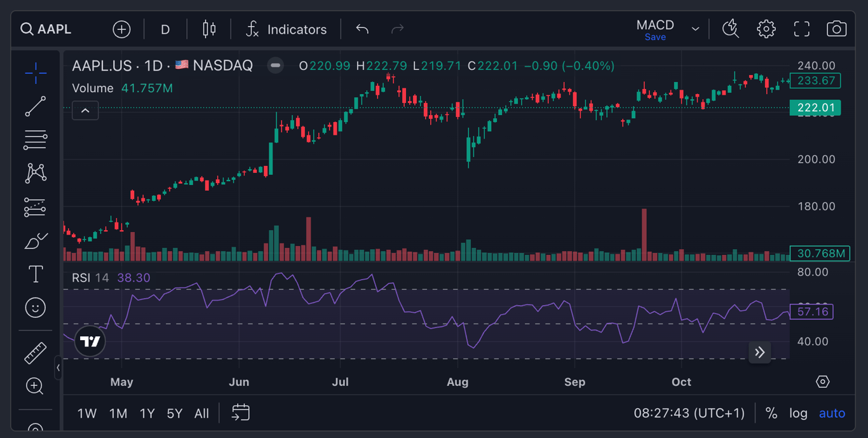Collapse the drawing toolbar side arrow

(x=58, y=367)
